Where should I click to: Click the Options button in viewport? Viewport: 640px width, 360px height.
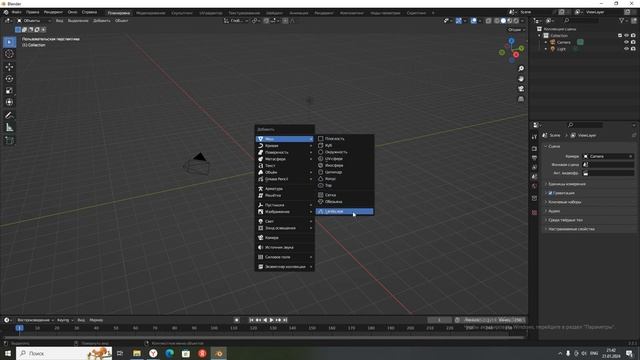[516, 30]
